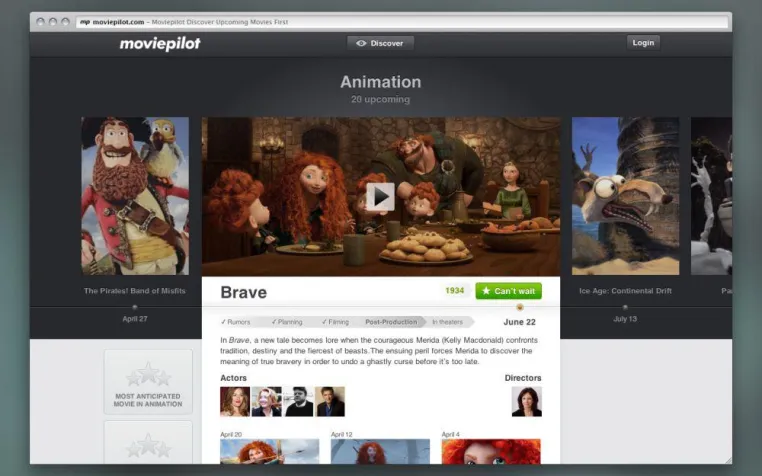Open the April 20 Brave image thumbnail

270,451
